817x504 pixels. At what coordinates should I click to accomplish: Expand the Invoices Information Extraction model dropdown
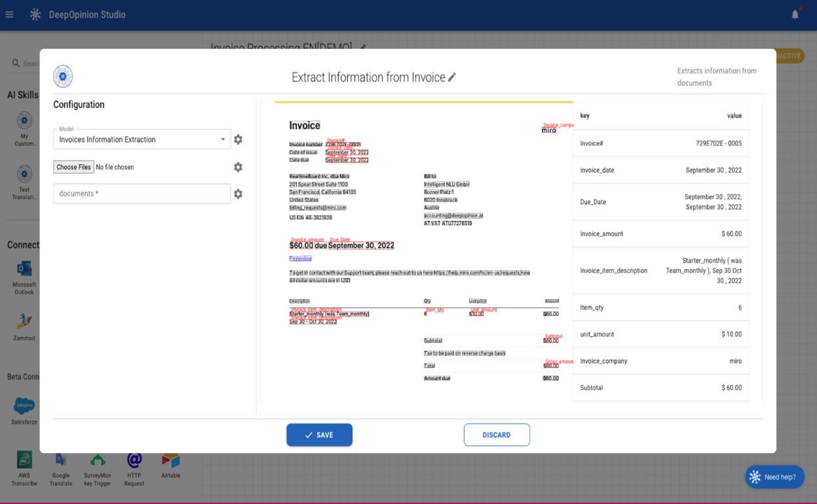142,139
